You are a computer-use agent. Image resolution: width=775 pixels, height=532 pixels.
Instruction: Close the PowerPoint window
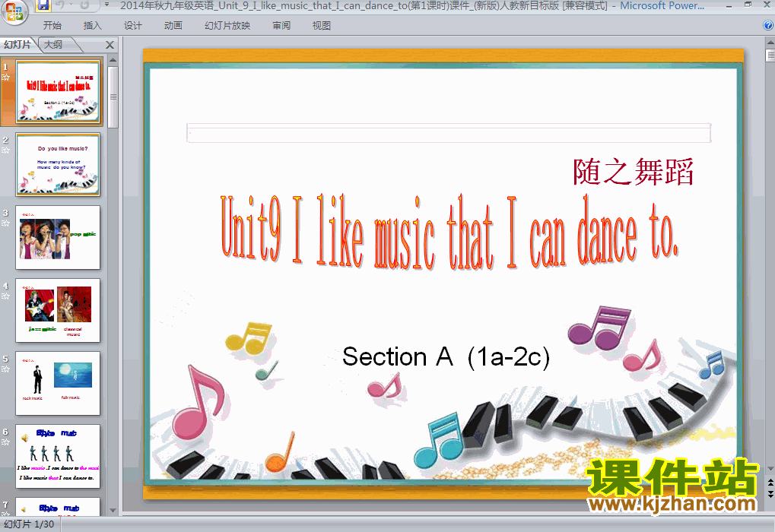(767, 5)
